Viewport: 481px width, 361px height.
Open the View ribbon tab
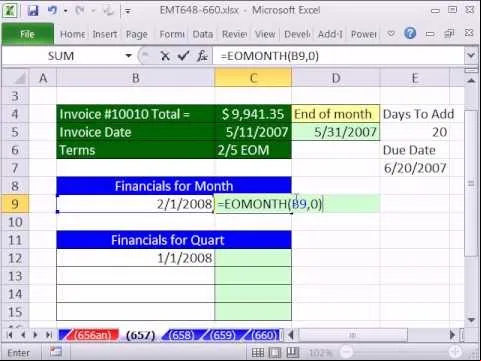(265, 34)
